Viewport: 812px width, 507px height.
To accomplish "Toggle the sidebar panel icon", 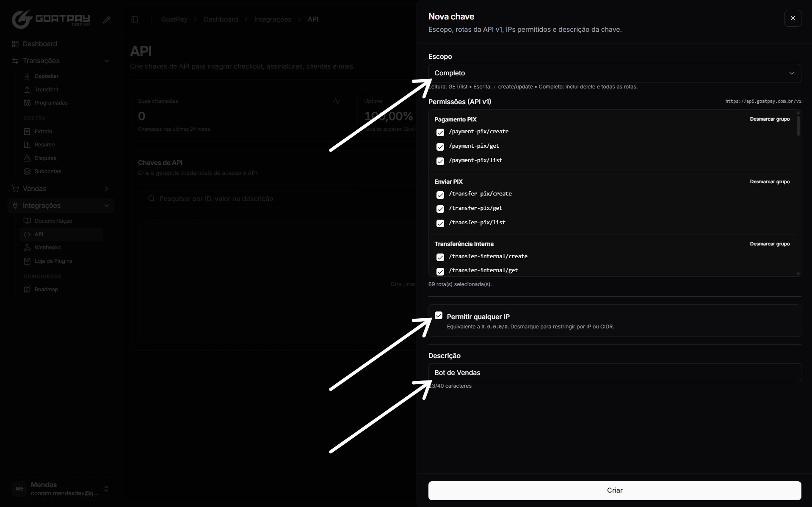I will coord(135,19).
